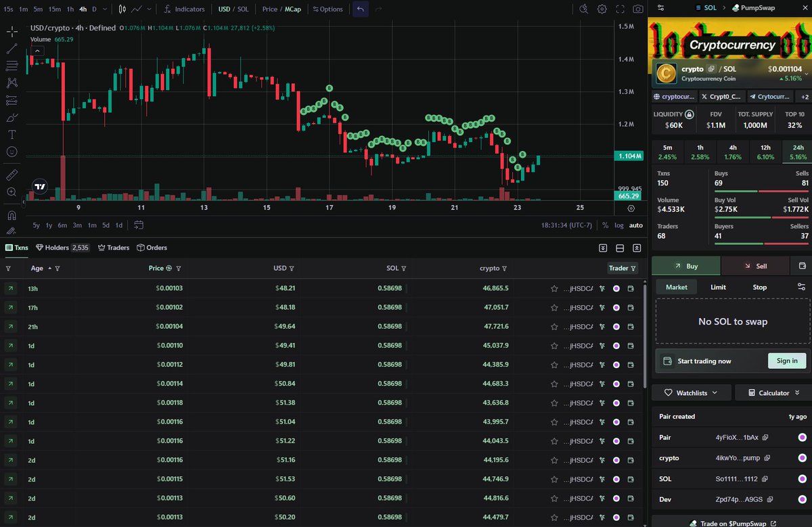Select the Limit order tab
Screen dimensions: 812x527
pyautogui.click(x=719, y=287)
